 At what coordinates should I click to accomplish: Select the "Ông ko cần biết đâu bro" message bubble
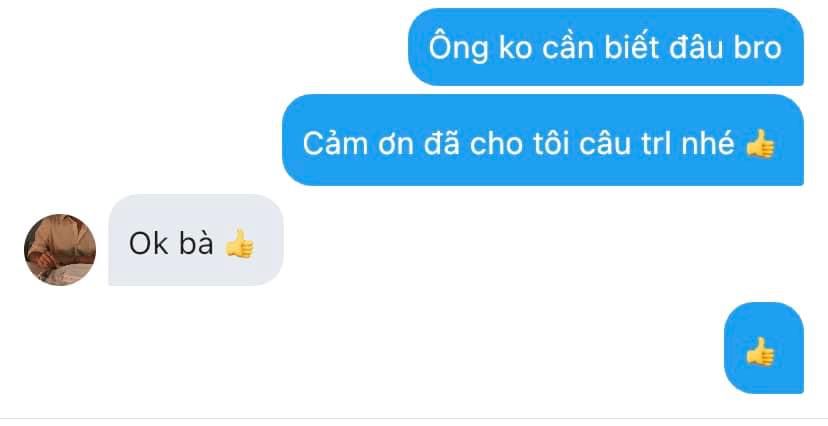pyautogui.click(x=606, y=47)
